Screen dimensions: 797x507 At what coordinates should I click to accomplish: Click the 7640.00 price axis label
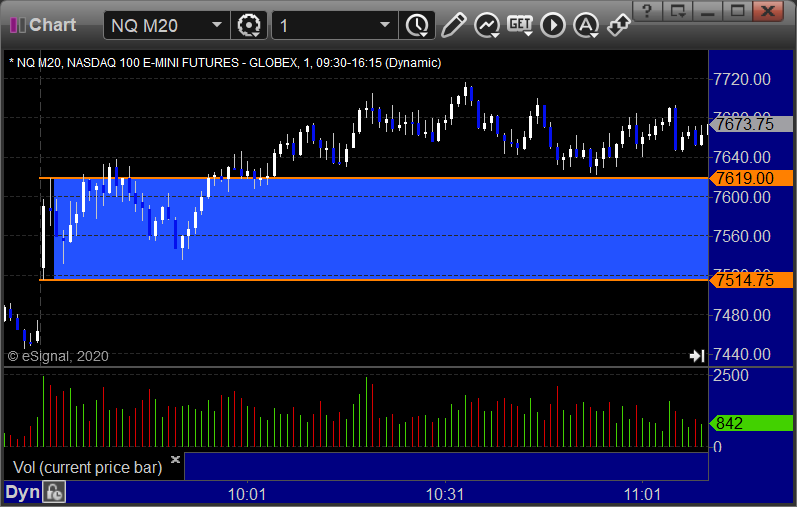742,158
